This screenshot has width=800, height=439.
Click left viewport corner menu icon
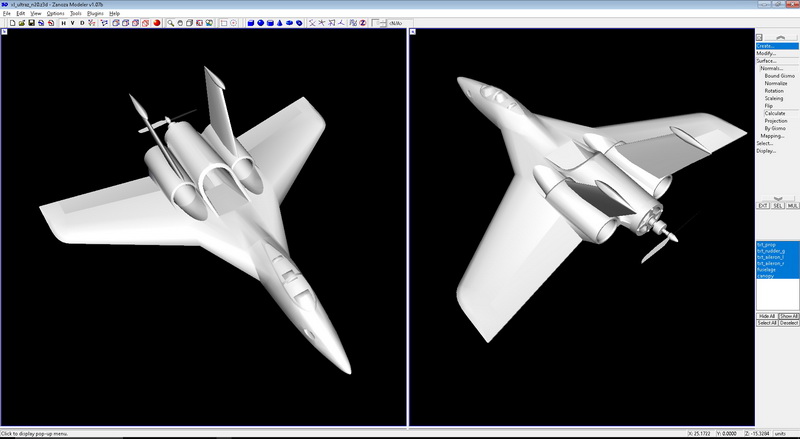[4, 32]
